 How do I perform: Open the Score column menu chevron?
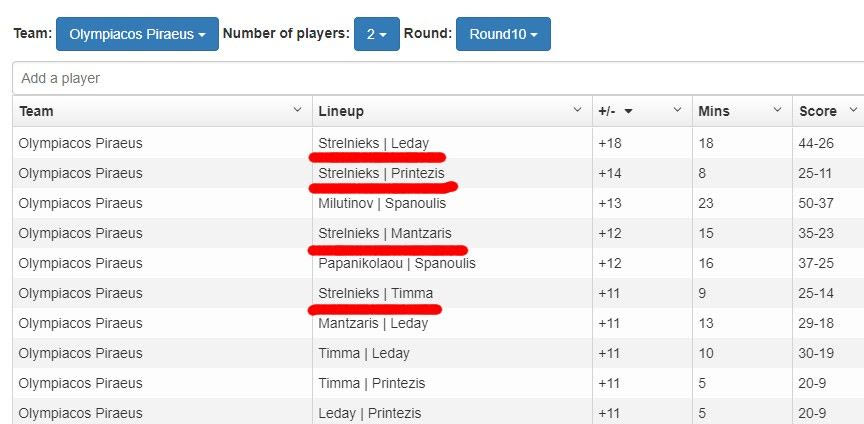853,110
